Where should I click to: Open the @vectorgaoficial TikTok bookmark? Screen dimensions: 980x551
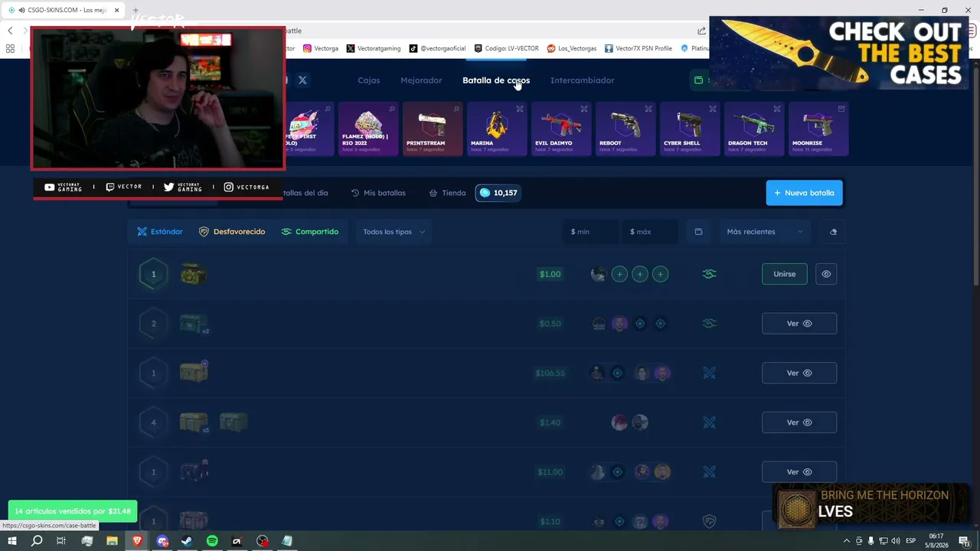point(438,48)
